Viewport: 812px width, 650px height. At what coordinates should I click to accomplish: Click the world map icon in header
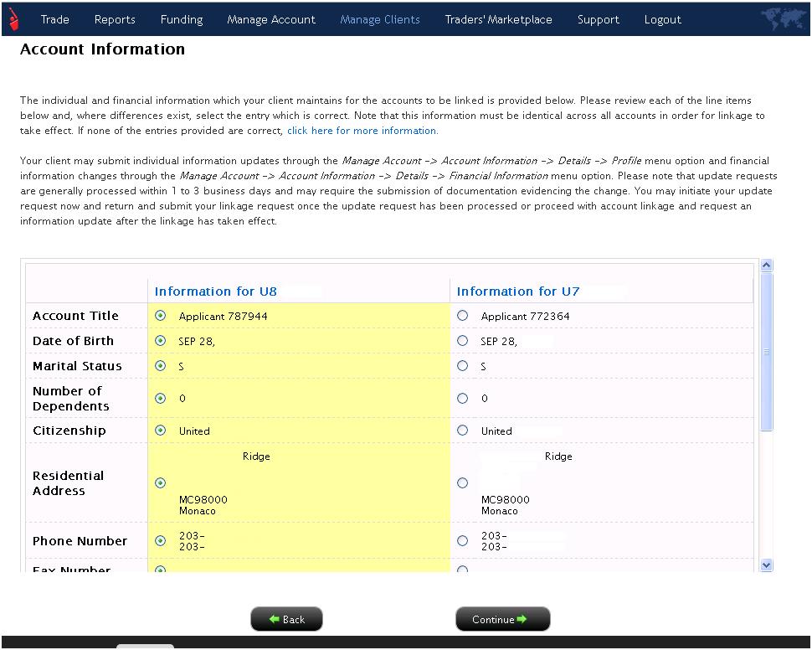point(783,18)
